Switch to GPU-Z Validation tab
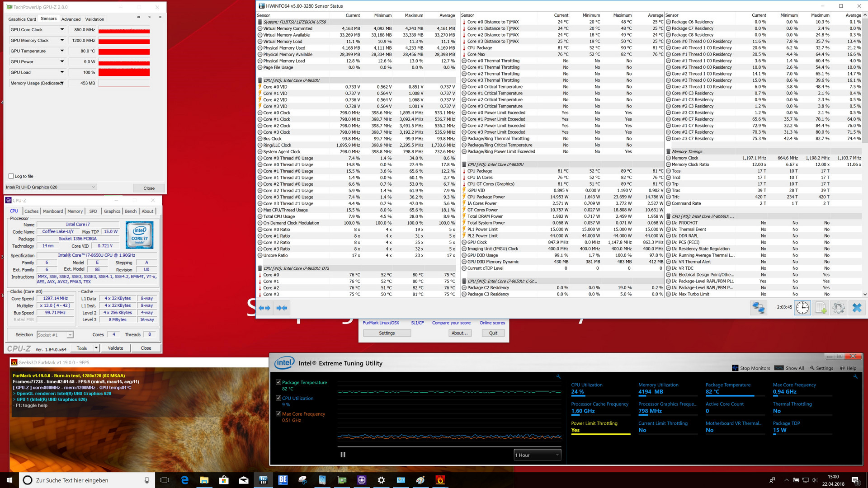 tap(94, 19)
